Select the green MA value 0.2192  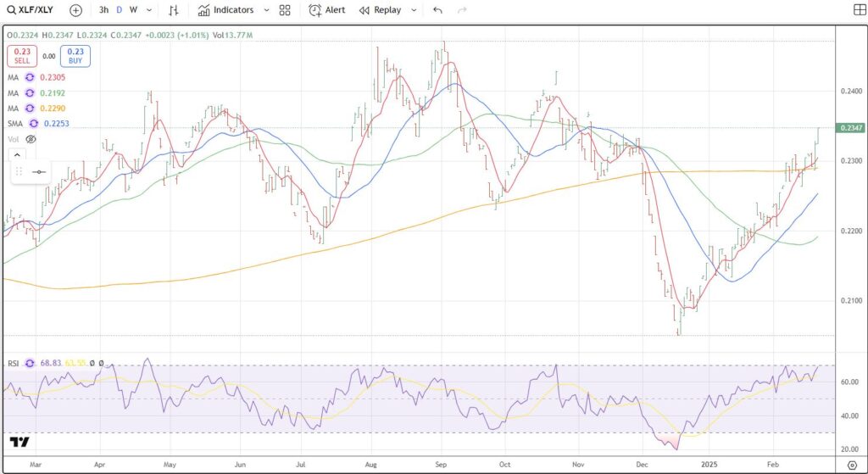click(53, 93)
